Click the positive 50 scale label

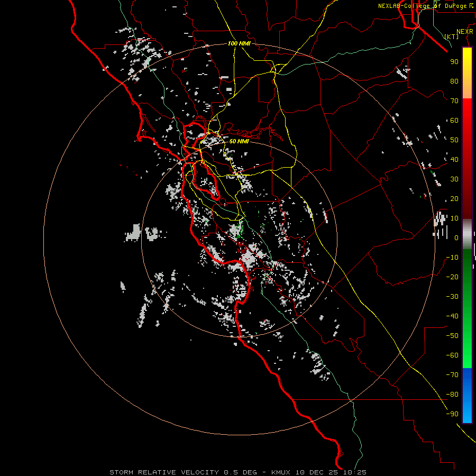pos(454,140)
